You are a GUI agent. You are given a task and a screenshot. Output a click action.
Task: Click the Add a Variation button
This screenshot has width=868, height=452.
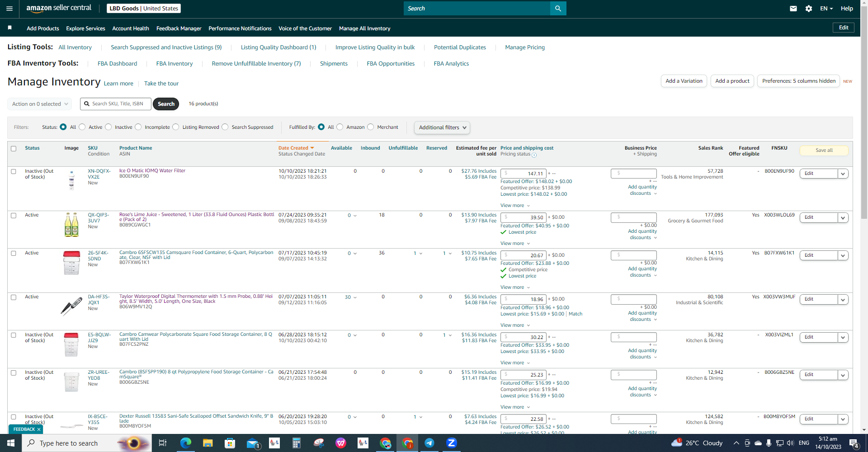point(684,81)
